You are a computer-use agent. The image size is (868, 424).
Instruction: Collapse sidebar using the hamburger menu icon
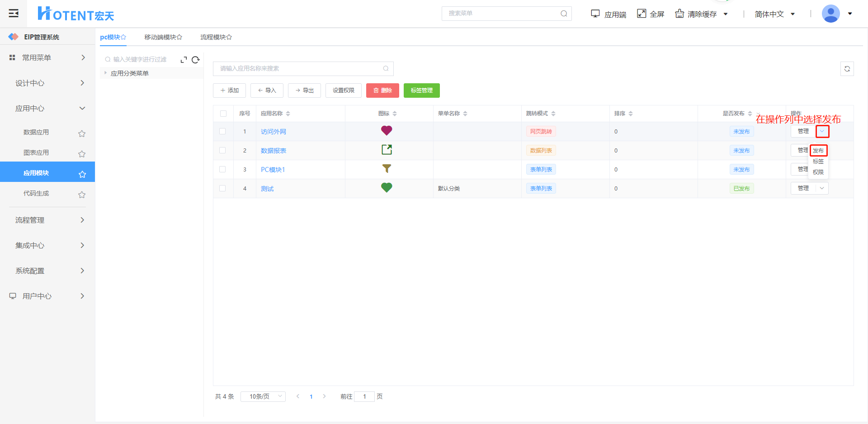coord(14,13)
